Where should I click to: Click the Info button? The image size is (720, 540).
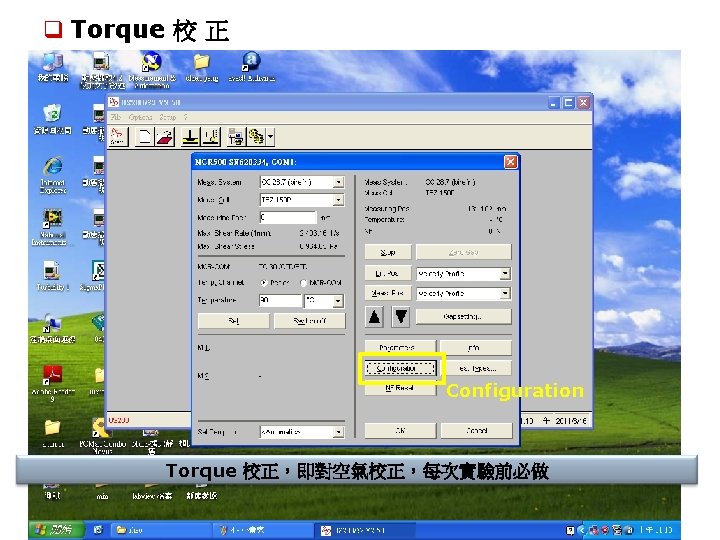[475, 348]
